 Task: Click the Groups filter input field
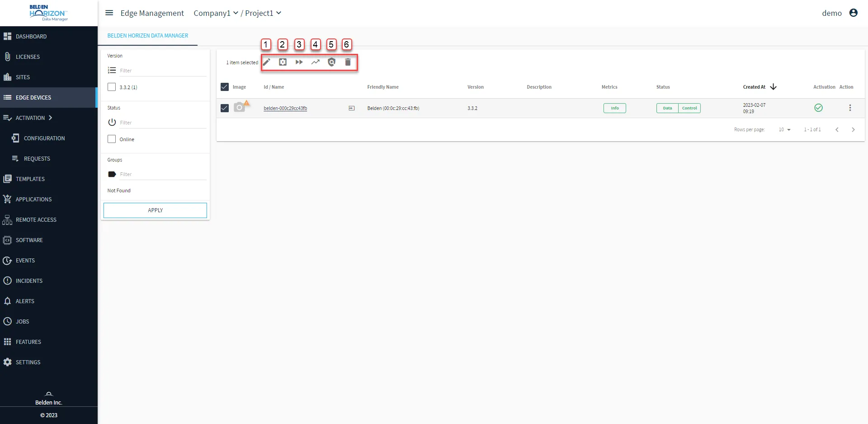163,174
